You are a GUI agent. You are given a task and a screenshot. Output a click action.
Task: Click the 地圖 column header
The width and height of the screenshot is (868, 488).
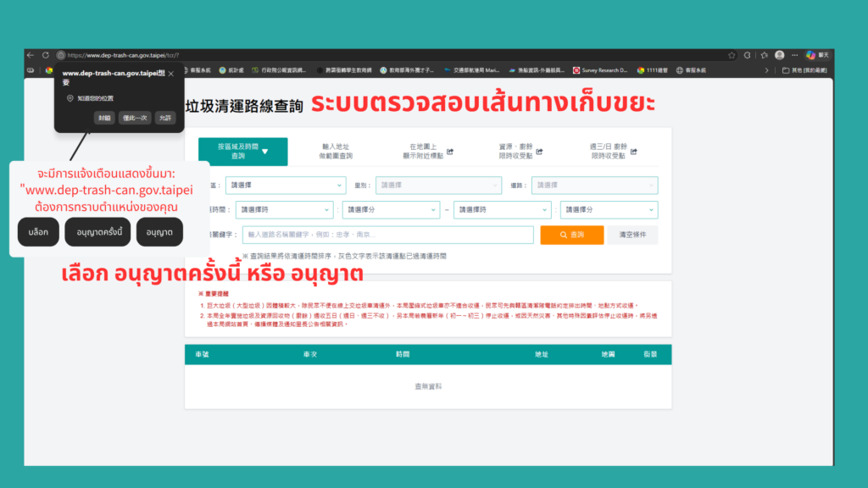click(x=608, y=354)
